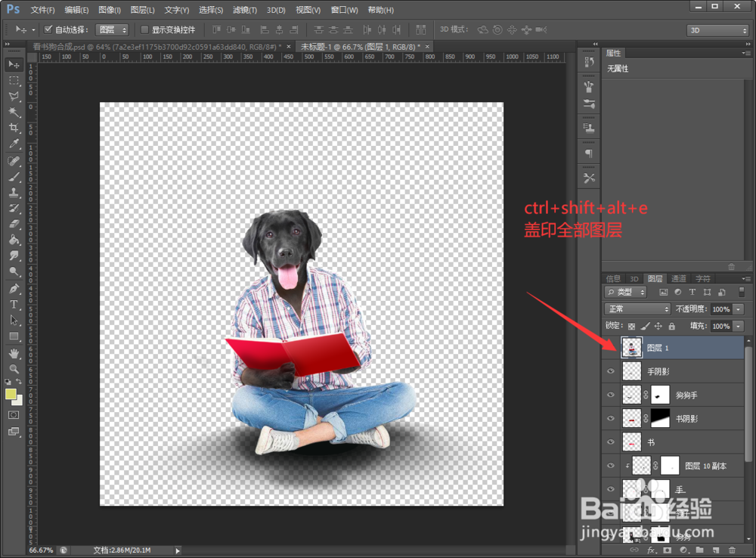Viewport: 756px width, 558px height.
Task: Open the 图像(I) menu
Action: pos(110,10)
